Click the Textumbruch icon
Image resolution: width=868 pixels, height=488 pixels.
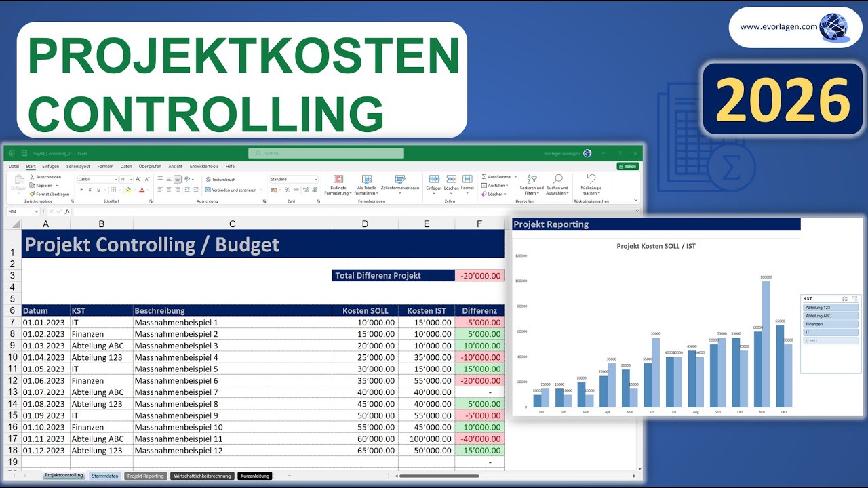point(208,180)
